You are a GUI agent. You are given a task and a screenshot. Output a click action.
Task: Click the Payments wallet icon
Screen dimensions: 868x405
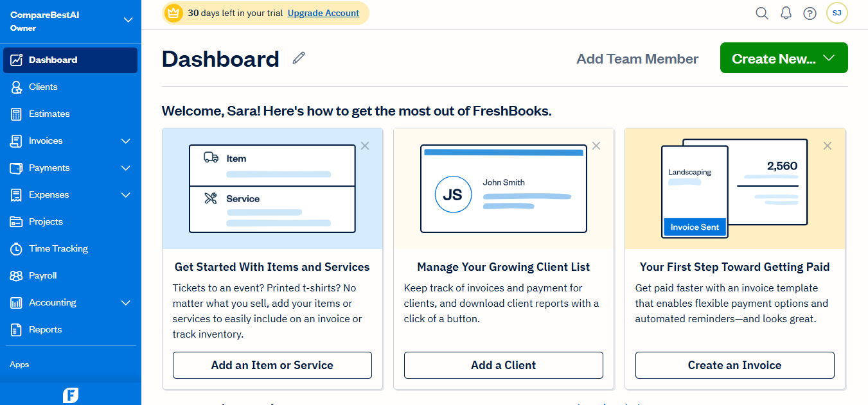[17, 168]
